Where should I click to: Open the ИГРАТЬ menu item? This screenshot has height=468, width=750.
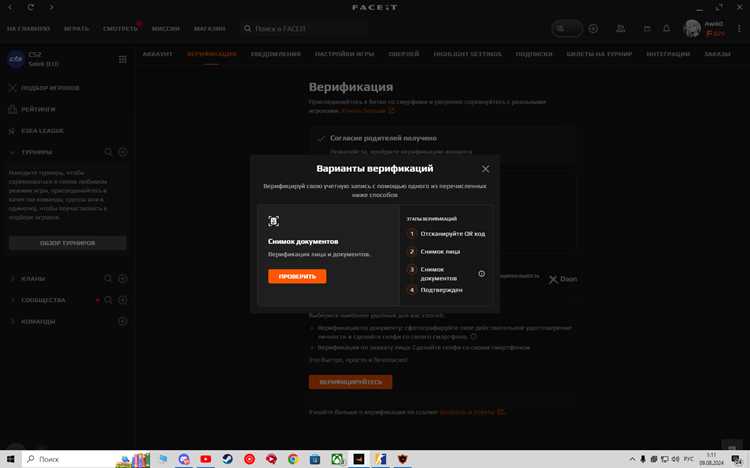click(77, 29)
